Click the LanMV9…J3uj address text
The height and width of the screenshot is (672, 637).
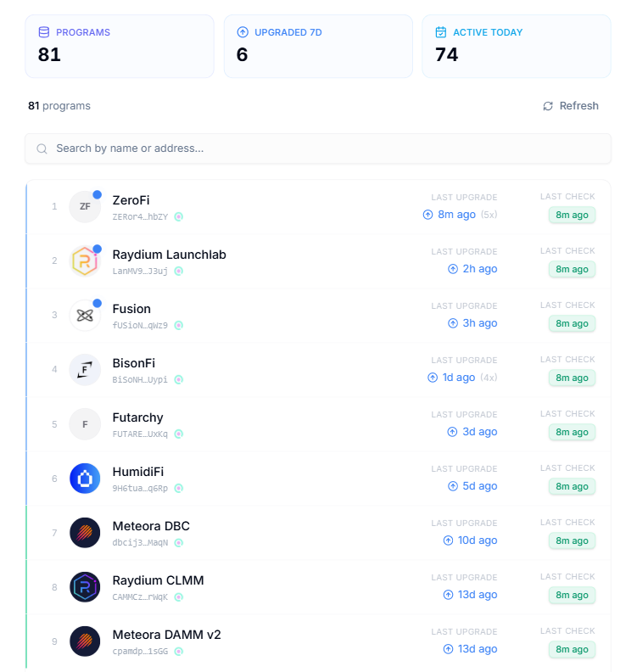point(140,271)
